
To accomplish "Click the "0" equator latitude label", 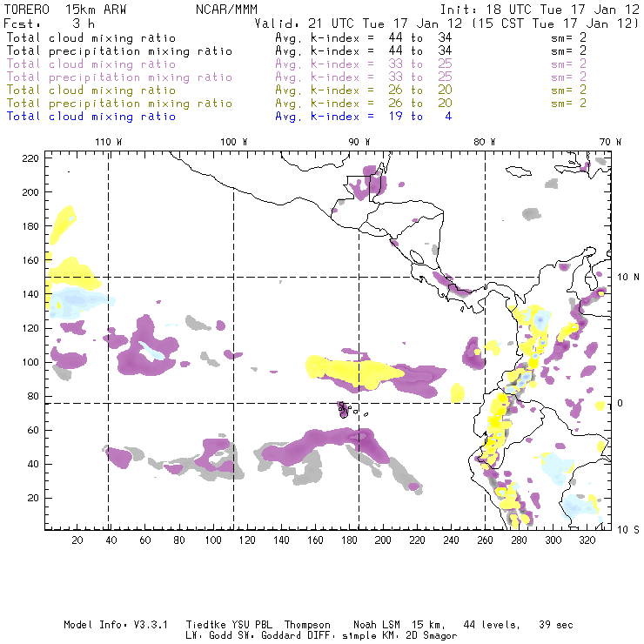I will tap(621, 403).
